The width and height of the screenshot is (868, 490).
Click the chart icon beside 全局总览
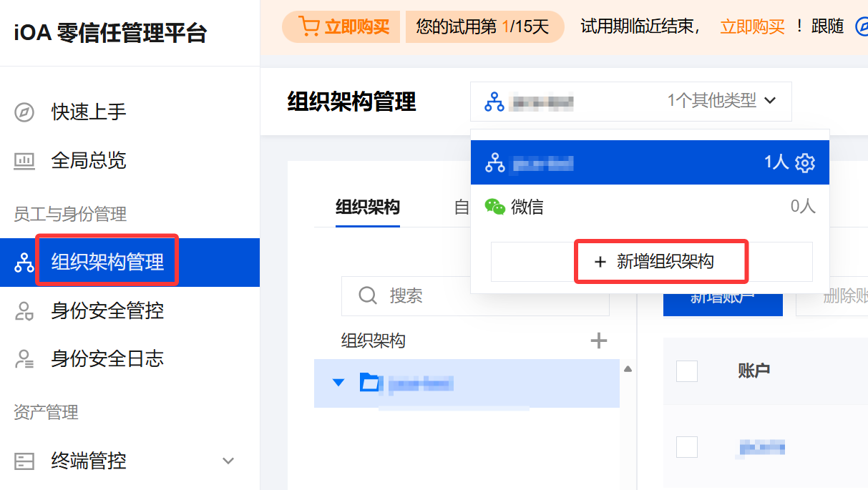[x=24, y=160]
